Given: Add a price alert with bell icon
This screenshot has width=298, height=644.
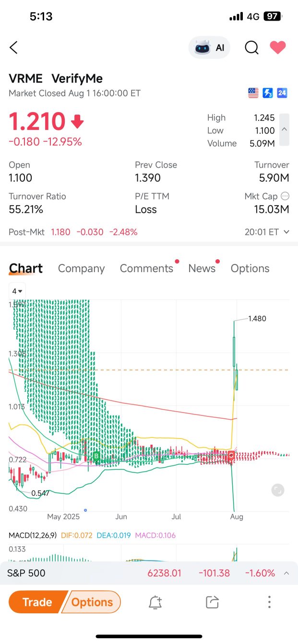Looking at the screenshot, I should (155, 602).
